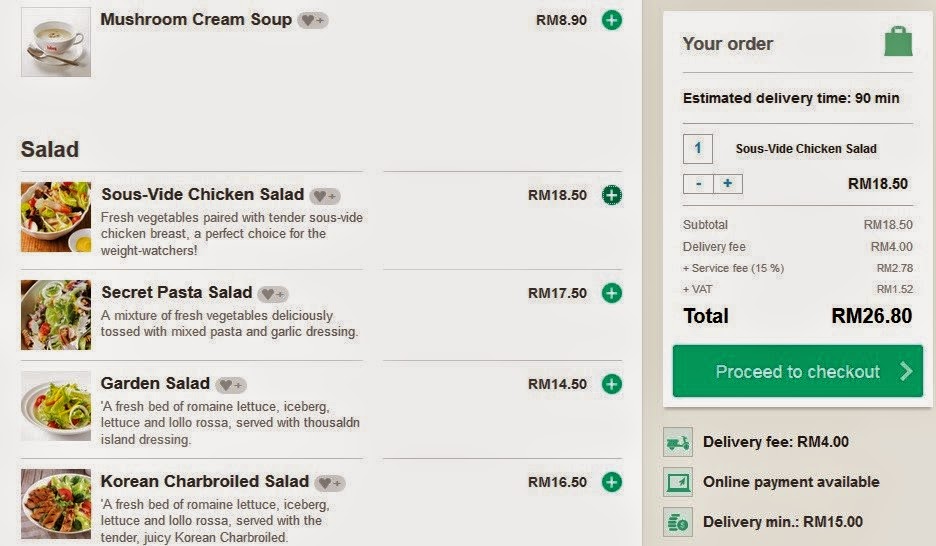Click the order quantity field
This screenshot has height=546, width=936.
pos(698,149)
